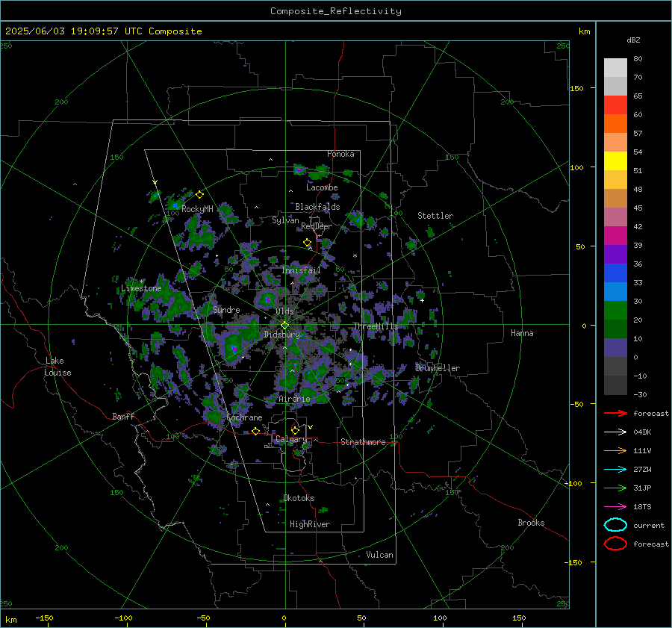Click the yellow diamond marker near RockyMH
The width and height of the screenshot is (672, 628).
(199, 195)
